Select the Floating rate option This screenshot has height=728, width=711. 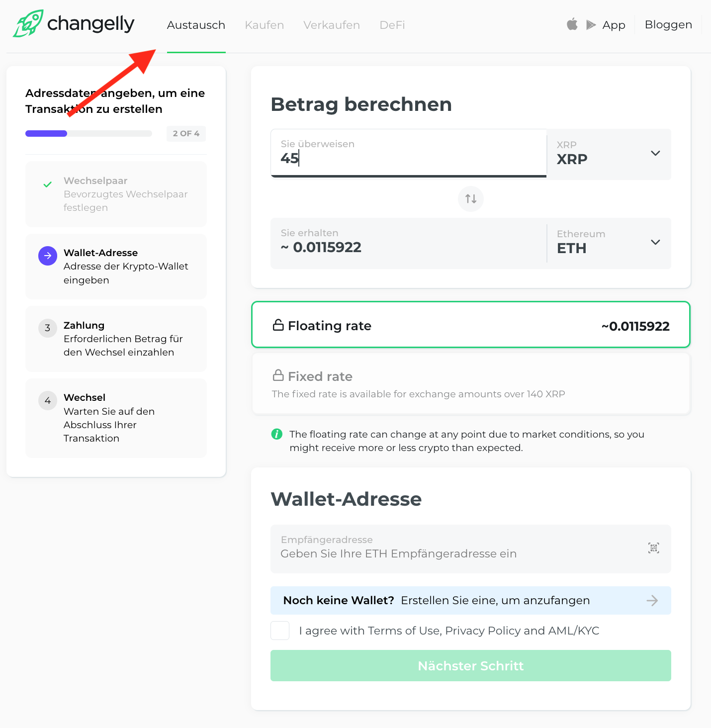[x=470, y=325]
